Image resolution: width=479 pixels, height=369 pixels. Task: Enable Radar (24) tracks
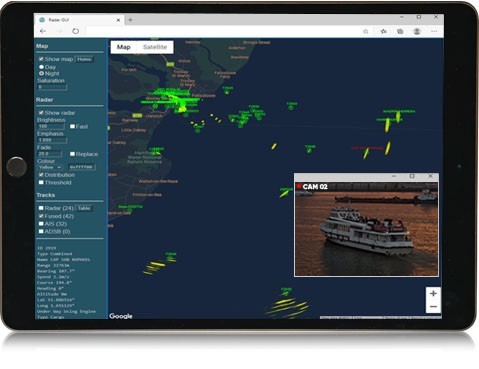41,208
